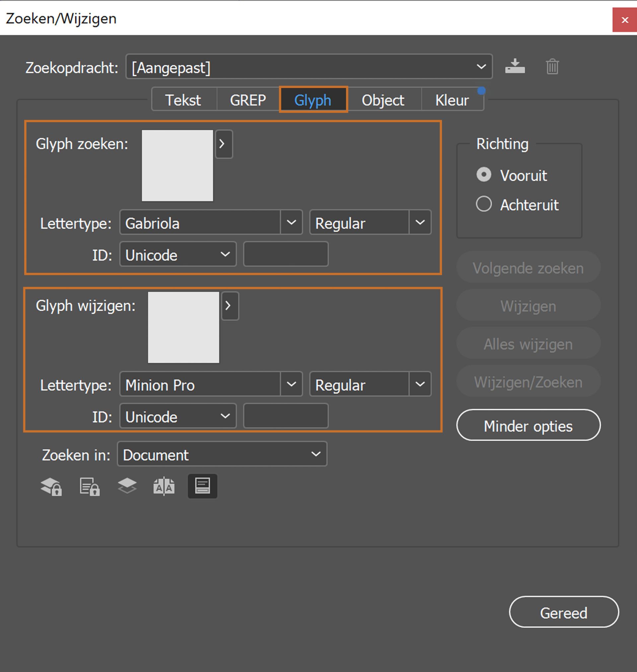Click the Minder opties button
This screenshot has width=637, height=672.
(528, 425)
